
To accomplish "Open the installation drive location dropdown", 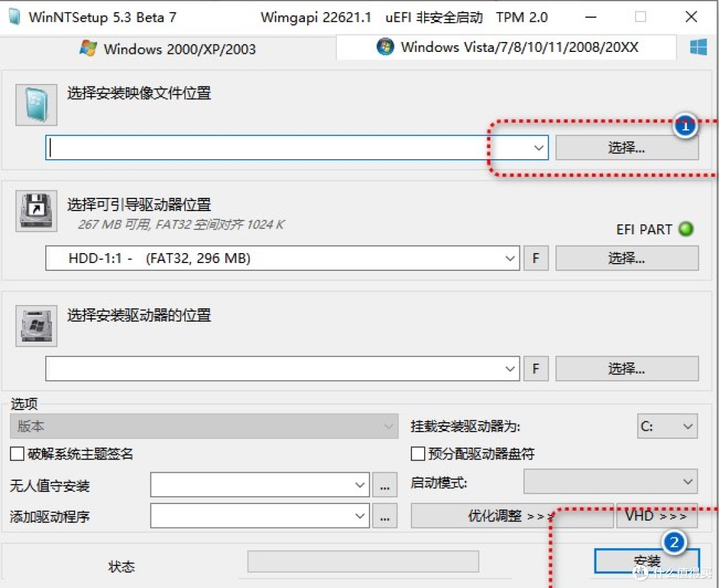I will point(282,369).
